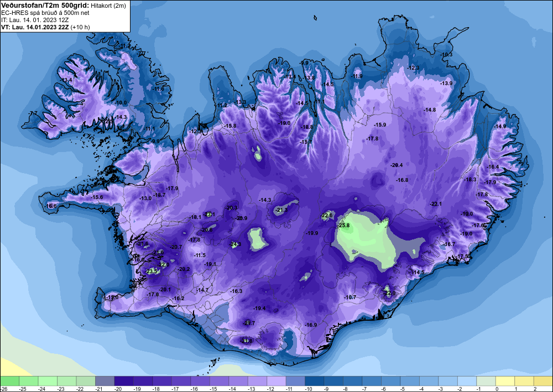Click the -17.5 temperature label
Viewport: 553px width, 392px height.
point(463,257)
